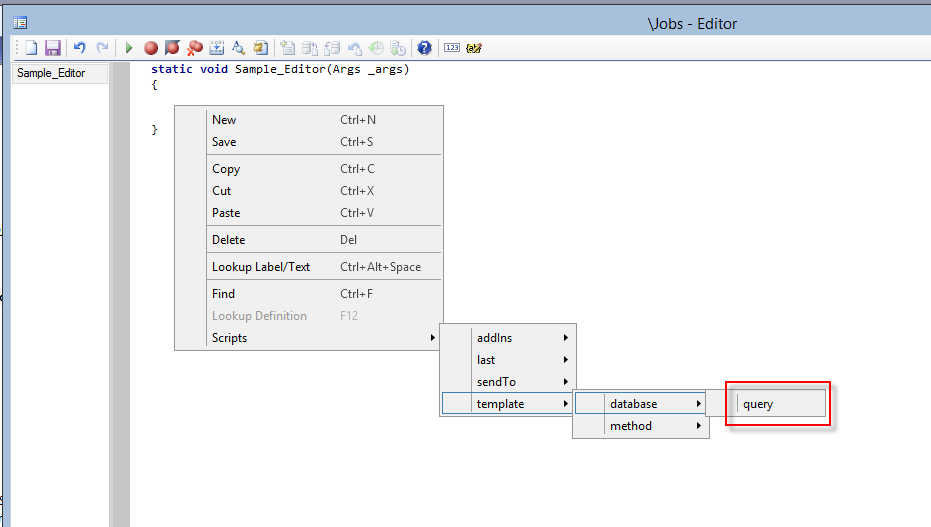This screenshot has width=931, height=527.
Task: Click the Check in database icon
Action: (x=309, y=48)
